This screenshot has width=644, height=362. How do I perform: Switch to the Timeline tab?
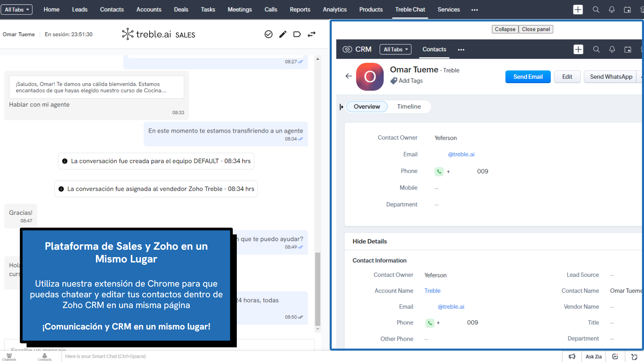409,107
